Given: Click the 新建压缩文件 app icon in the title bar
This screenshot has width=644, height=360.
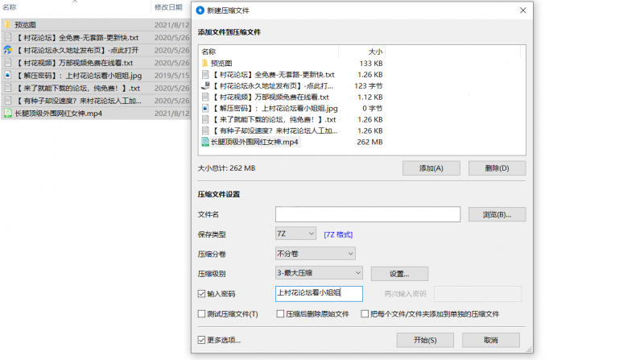Looking at the screenshot, I should (200, 10).
